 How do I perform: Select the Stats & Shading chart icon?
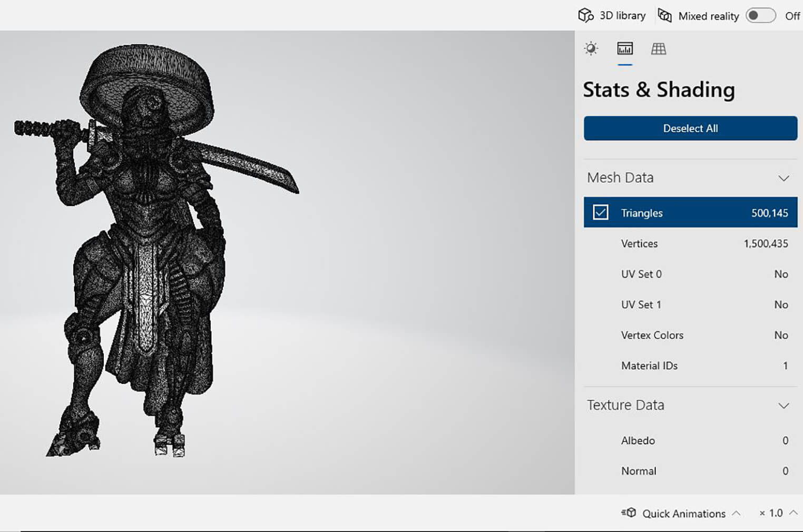click(x=625, y=49)
